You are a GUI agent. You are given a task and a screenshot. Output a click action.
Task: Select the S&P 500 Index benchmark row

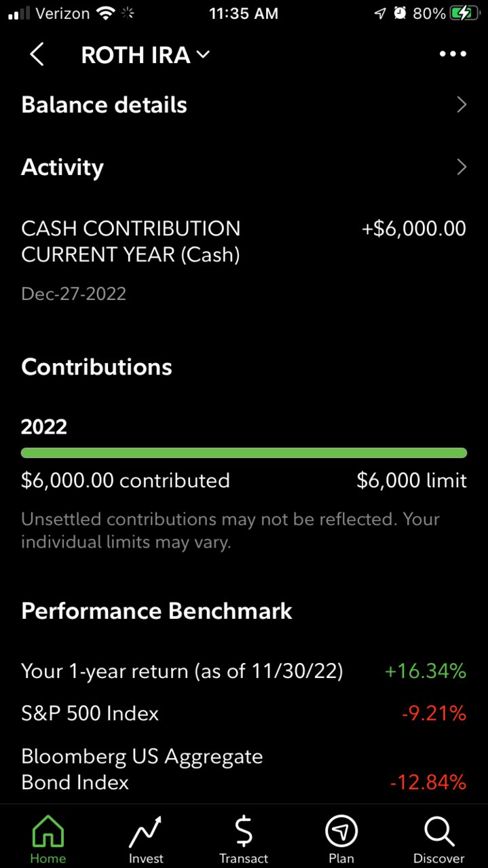click(244, 713)
